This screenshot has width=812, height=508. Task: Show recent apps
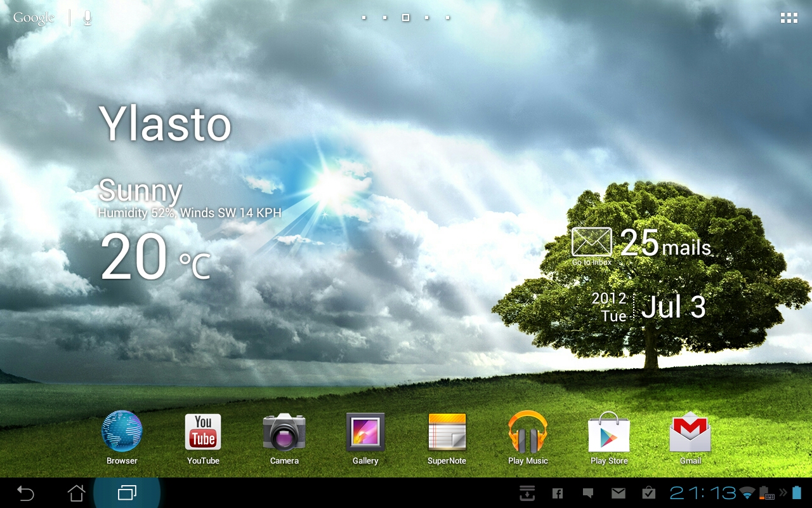point(127,493)
